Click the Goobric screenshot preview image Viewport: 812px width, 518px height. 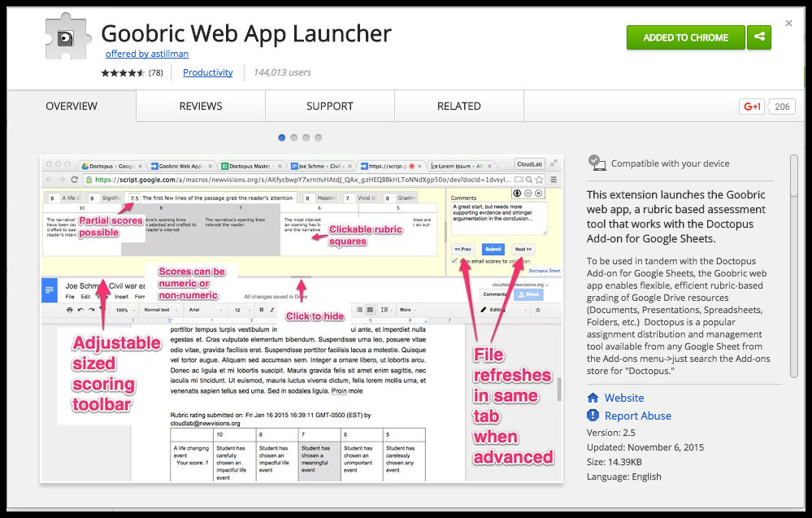coord(302,319)
